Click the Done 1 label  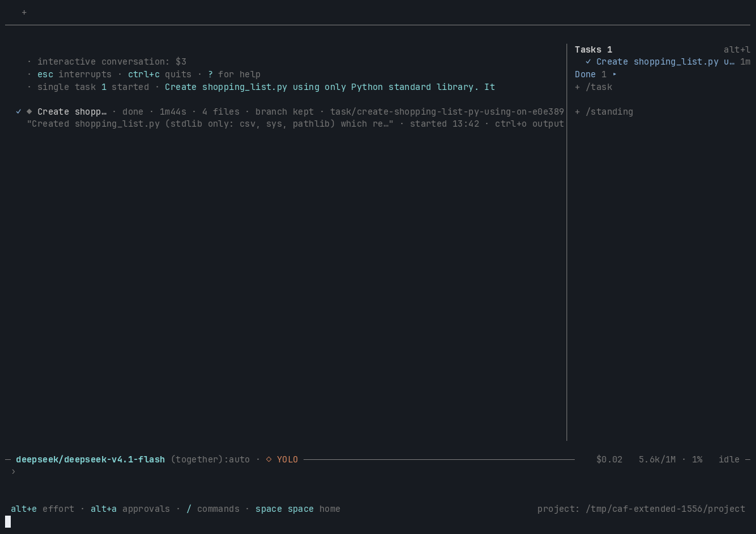(591, 74)
